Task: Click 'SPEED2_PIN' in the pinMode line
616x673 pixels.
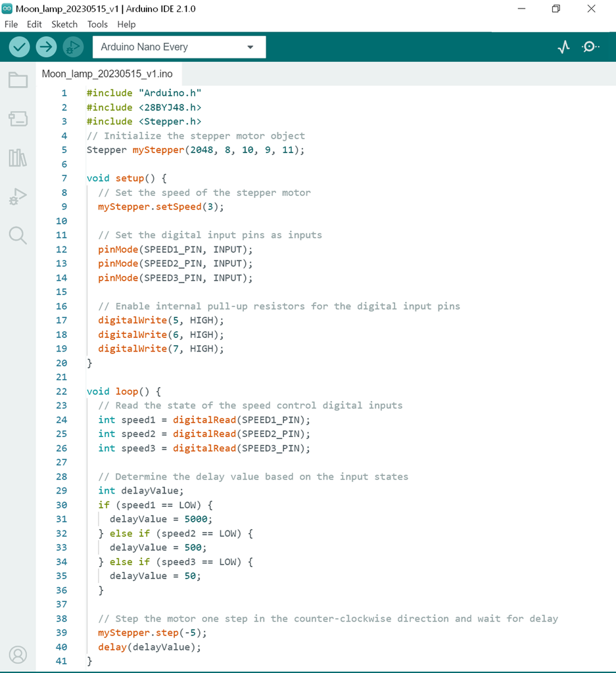Action: click(172, 264)
